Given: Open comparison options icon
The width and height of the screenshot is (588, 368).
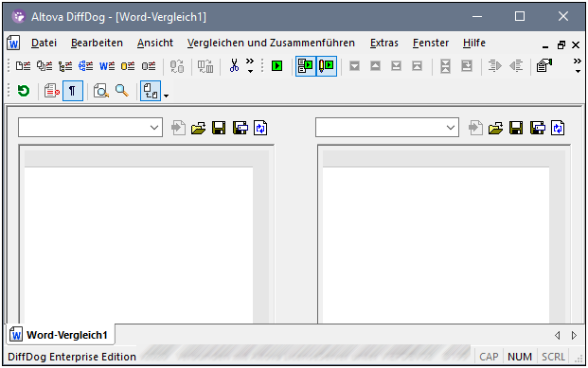Looking at the screenshot, I should coord(544,65).
